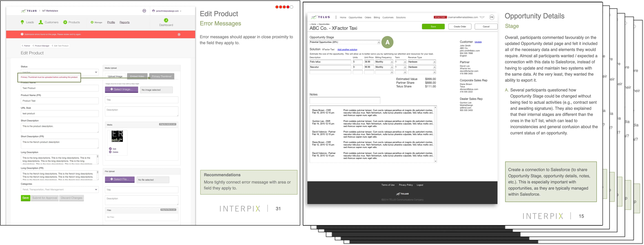The height and width of the screenshot is (245, 644).
Task: Click the Leads lightbulb icon
Action: 22,22
